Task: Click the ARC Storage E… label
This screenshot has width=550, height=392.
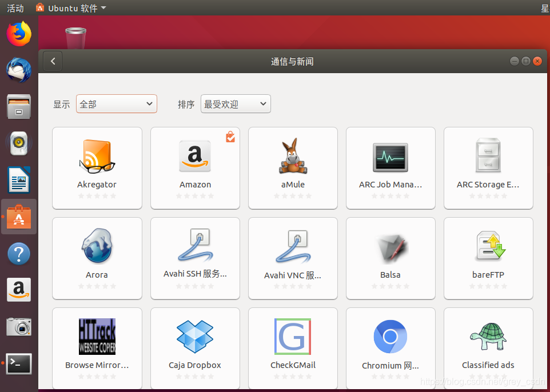Action: point(488,185)
